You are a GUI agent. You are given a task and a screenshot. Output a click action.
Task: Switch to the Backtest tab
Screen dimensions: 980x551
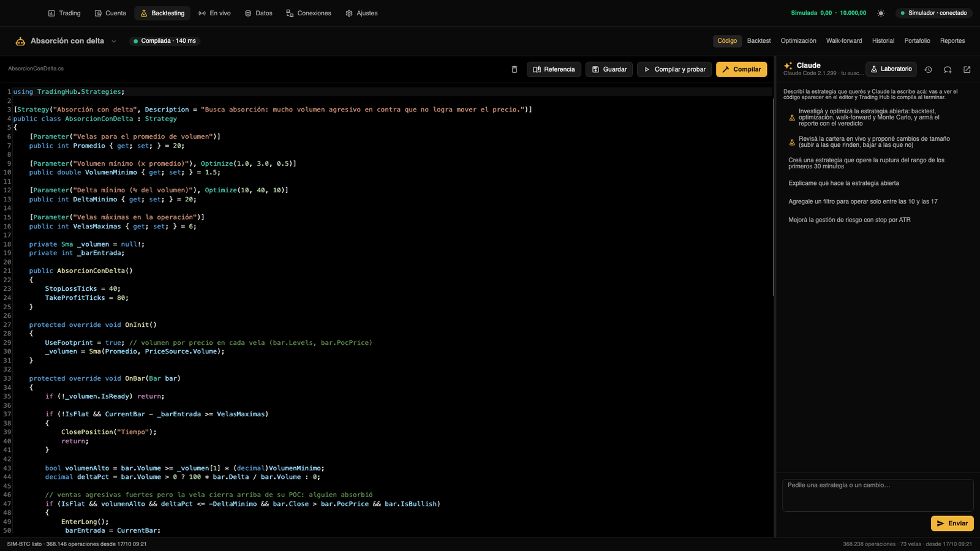(x=759, y=41)
